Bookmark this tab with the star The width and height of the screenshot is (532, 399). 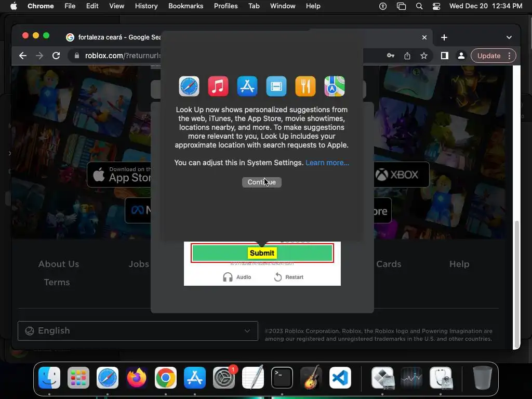pos(424,56)
